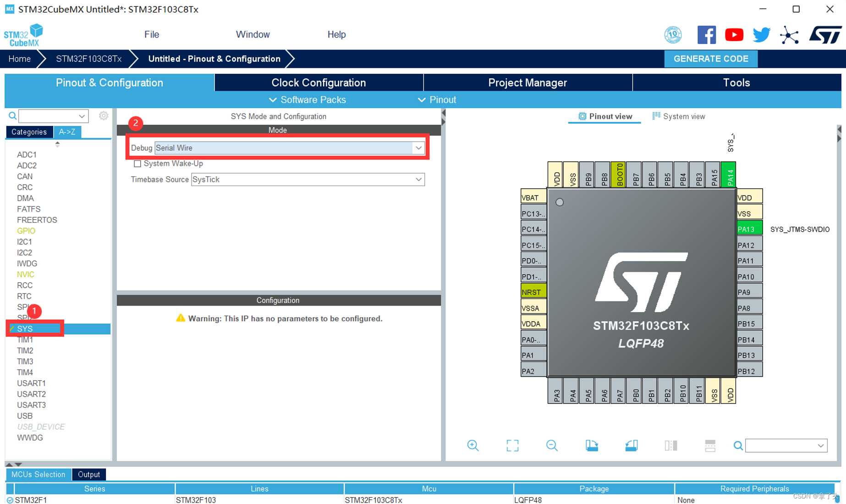846x504 pixels.
Task: Zoom out on the pinout view
Action: tap(552, 445)
